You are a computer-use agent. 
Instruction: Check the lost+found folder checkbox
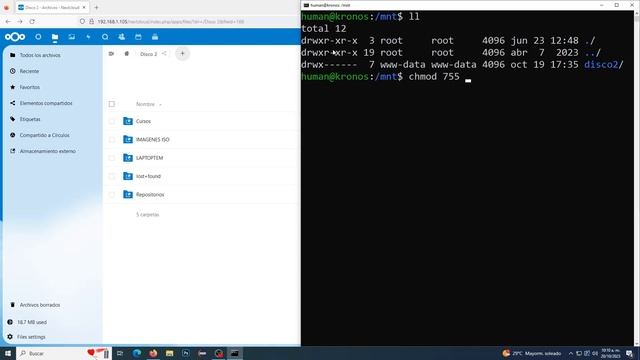pyautogui.click(x=112, y=176)
